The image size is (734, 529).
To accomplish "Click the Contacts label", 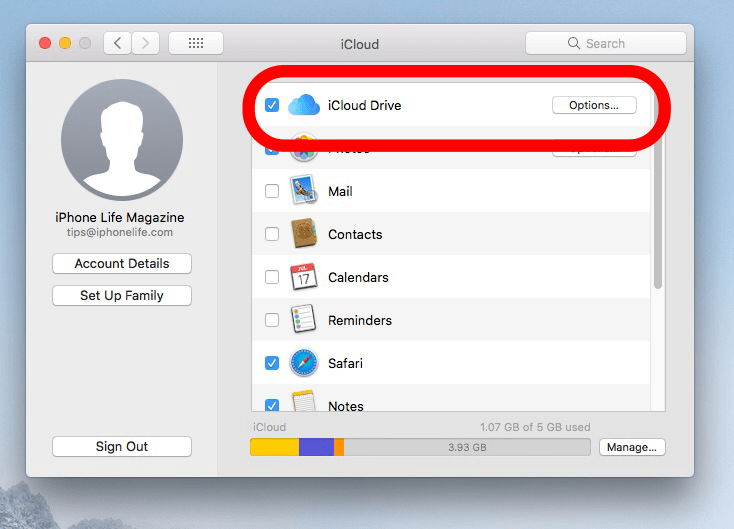I will (355, 234).
